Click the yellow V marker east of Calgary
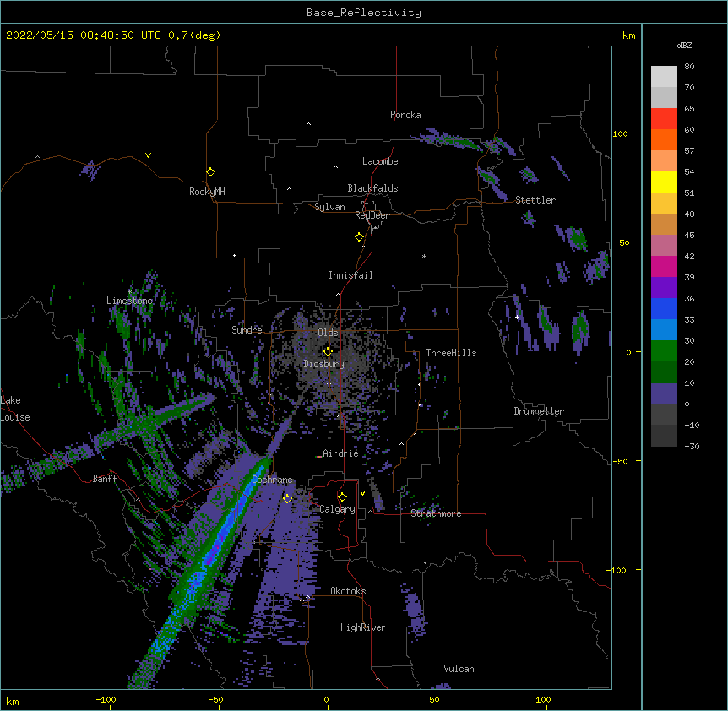 (x=362, y=493)
